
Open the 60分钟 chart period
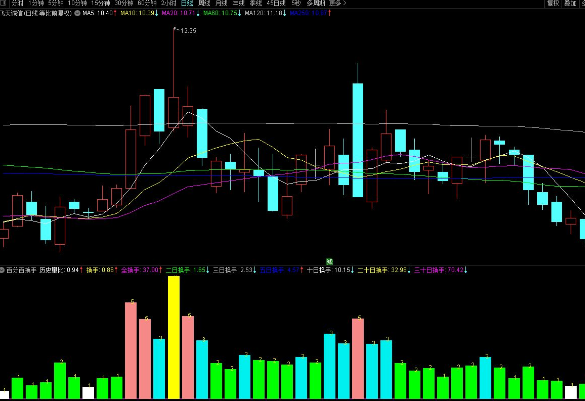[x=147, y=3]
